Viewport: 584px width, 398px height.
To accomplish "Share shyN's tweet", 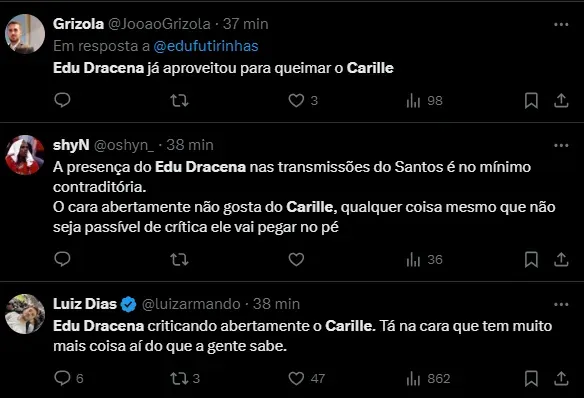I will coord(561,260).
